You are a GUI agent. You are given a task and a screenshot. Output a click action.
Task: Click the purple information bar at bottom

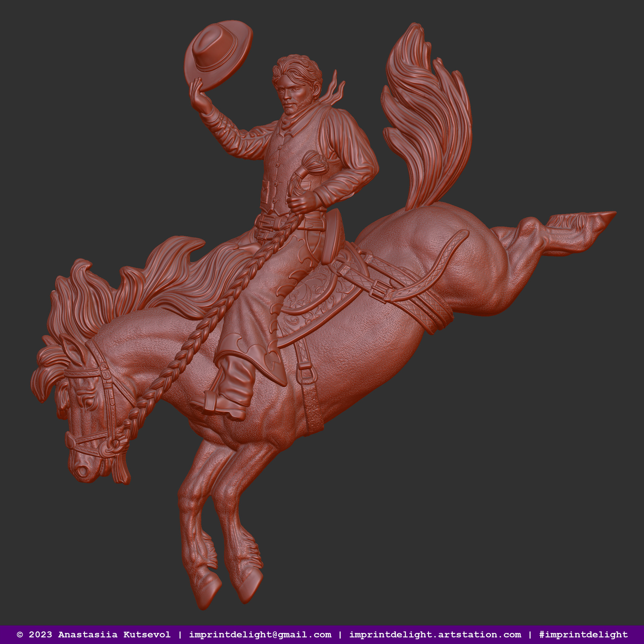tap(322, 635)
